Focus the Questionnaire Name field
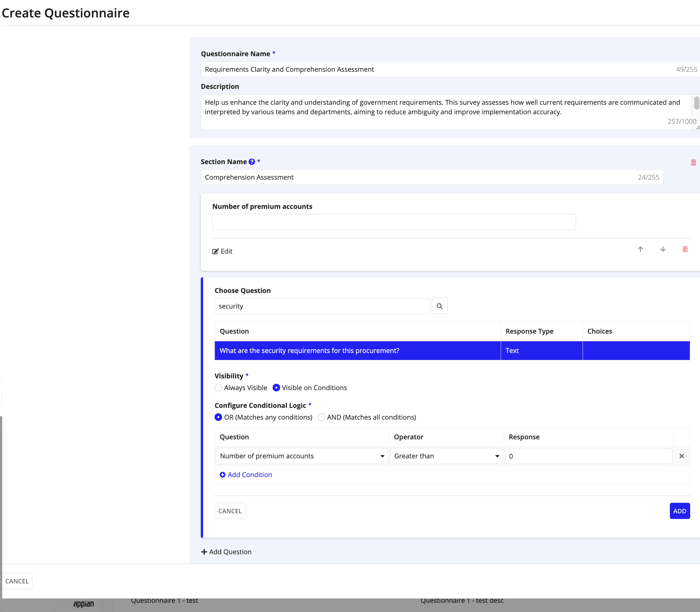Image resolution: width=700 pixels, height=612 pixels. click(x=450, y=69)
